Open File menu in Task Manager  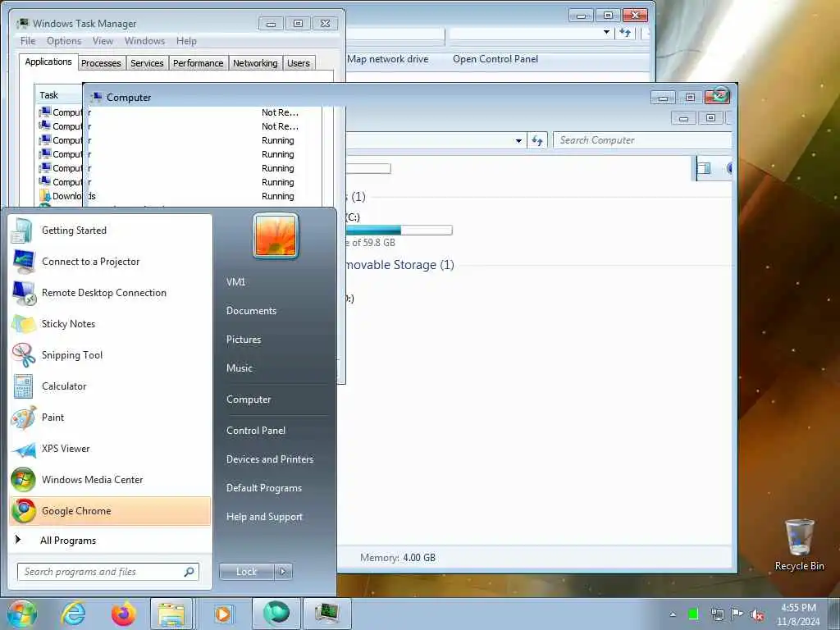[x=28, y=41]
